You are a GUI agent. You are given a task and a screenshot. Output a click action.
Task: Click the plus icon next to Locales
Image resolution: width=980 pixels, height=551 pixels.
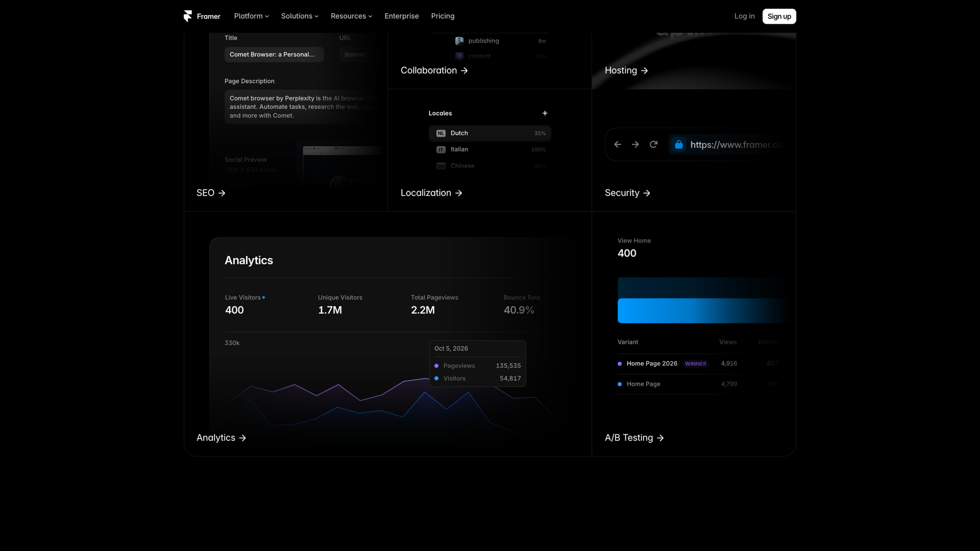(545, 113)
